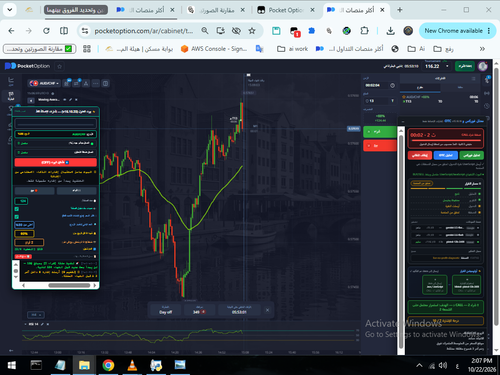The width and height of the screenshot is (500, 375).
Task: Toggle first green checkbox in bot panel
Action: click(x=17, y=209)
